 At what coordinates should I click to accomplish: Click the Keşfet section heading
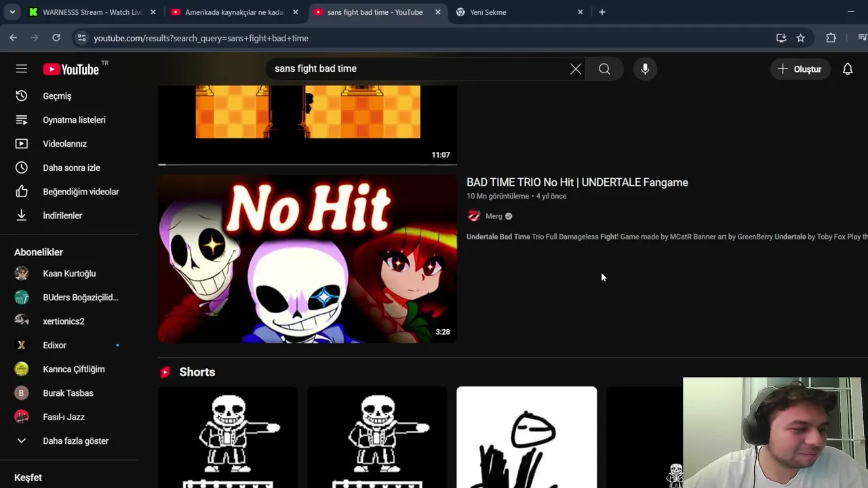28,478
